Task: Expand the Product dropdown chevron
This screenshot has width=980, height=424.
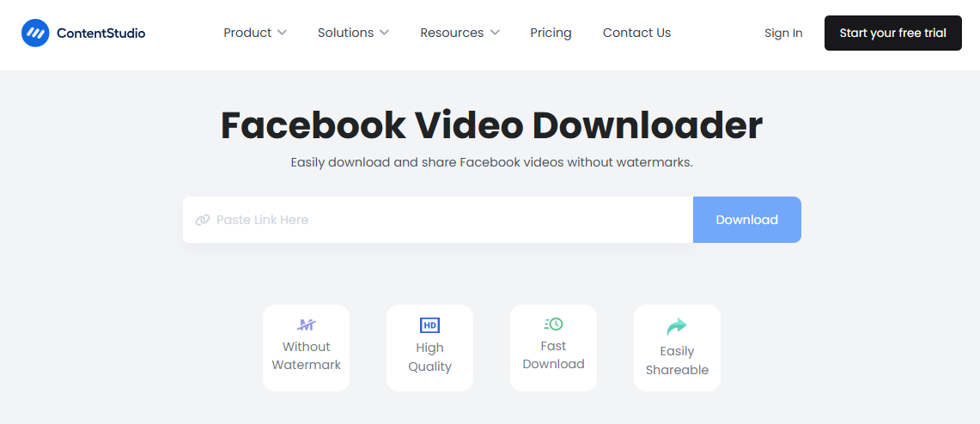Action: [282, 33]
